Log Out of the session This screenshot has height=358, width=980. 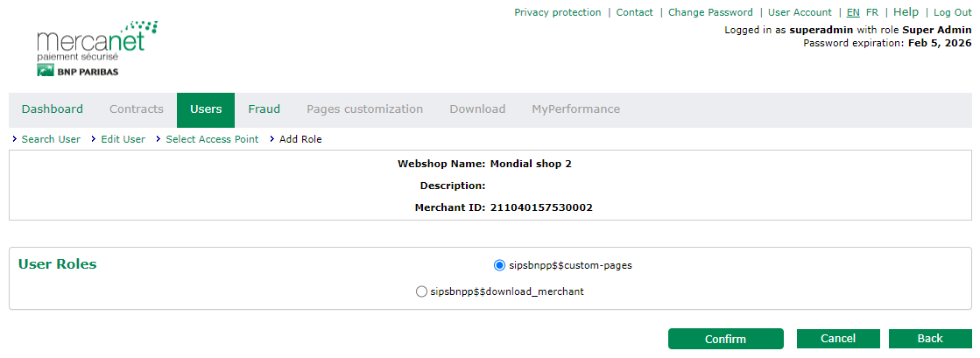pos(953,12)
